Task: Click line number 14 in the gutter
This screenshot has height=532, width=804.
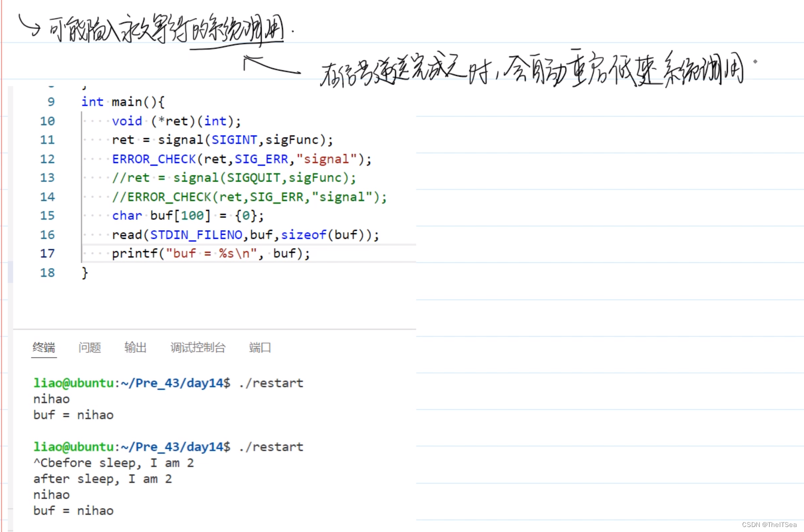Action: (x=47, y=197)
